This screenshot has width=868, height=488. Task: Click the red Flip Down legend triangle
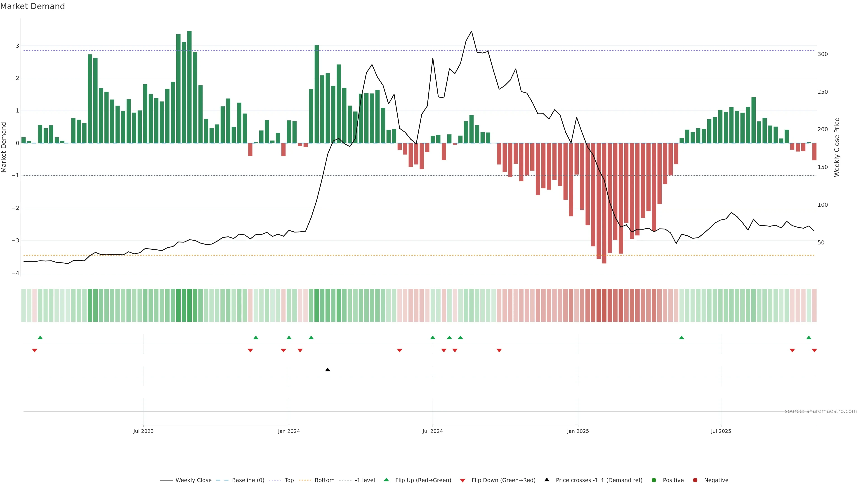pos(463,480)
